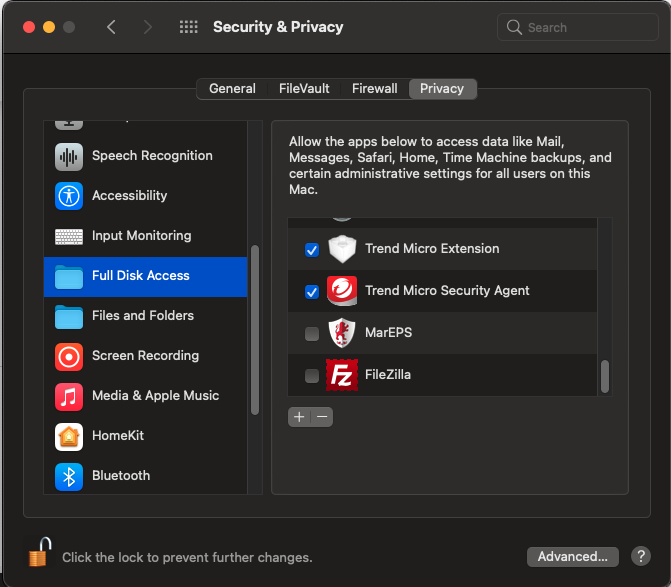Click the Speech Recognition waveform icon
This screenshot has height=587, width=671.
pyautogui.click(x=68, y=157)
